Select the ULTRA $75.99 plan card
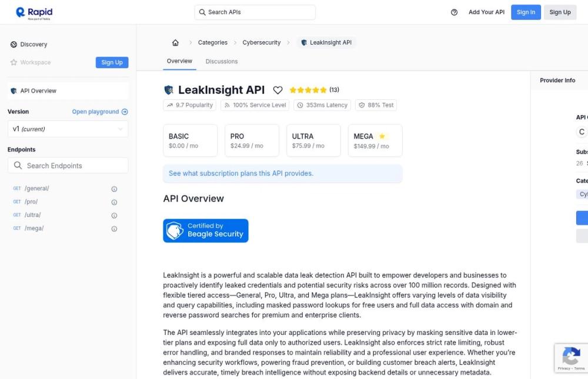Viewport: 588px width, 379px height. pyautogui.click(x=313, y=140)
